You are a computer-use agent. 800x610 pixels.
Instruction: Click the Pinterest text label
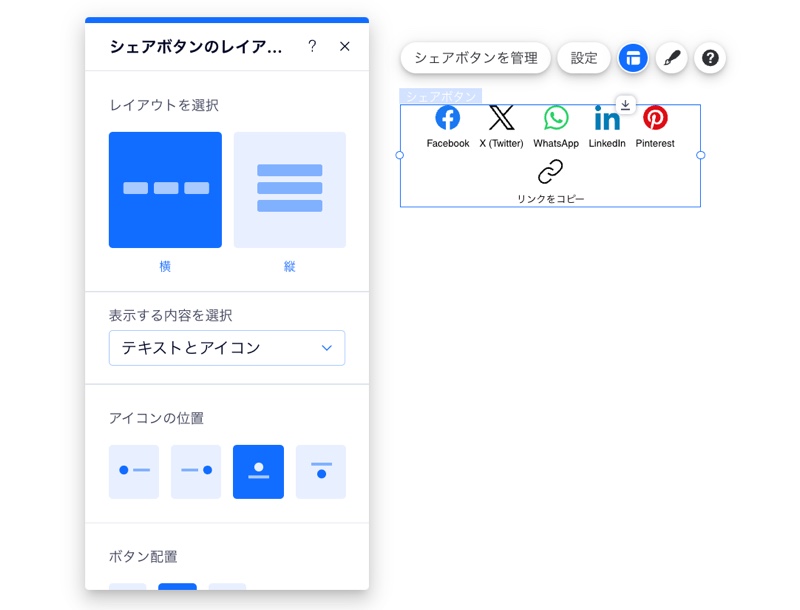click(x=655, y=143)
